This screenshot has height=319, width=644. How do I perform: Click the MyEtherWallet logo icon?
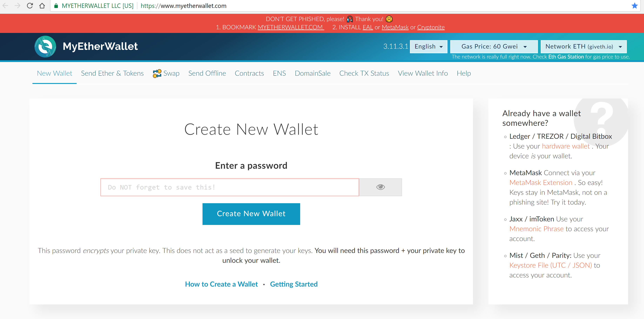[x=45, y=46]
